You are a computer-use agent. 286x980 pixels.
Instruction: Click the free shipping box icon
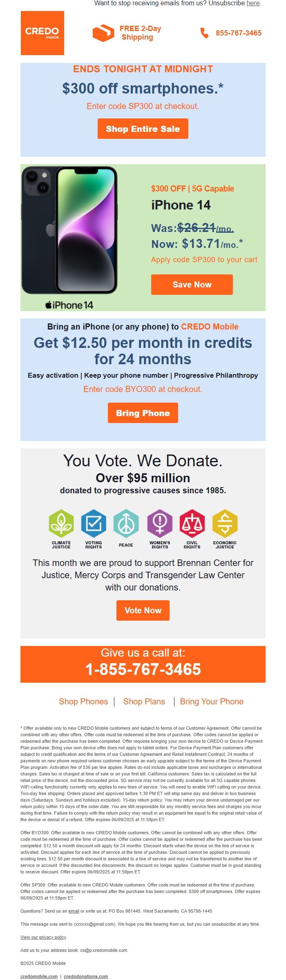(103, 33)
